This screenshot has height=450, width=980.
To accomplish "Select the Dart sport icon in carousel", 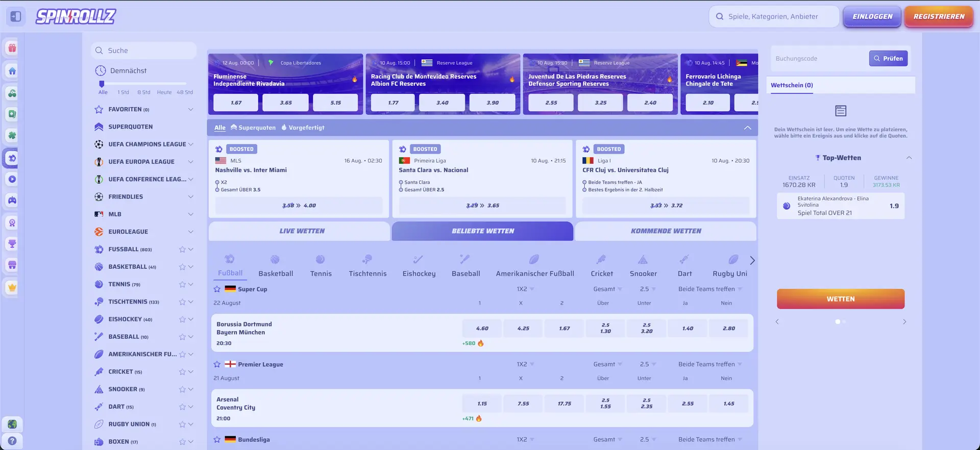I will (684, 259).
